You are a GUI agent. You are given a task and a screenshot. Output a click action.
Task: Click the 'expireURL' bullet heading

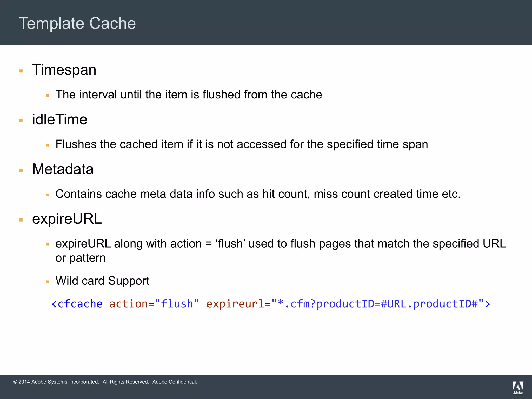click(67, 219)
